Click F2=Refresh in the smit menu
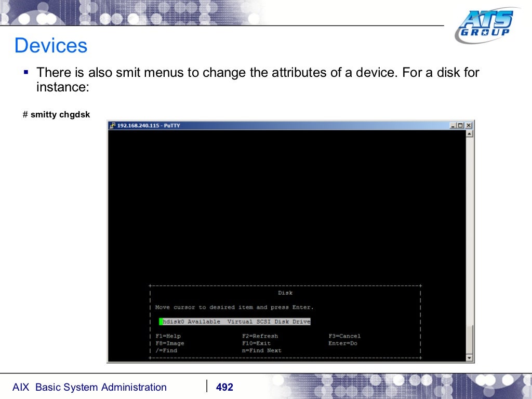532x399 pixels. coord(260,336)
